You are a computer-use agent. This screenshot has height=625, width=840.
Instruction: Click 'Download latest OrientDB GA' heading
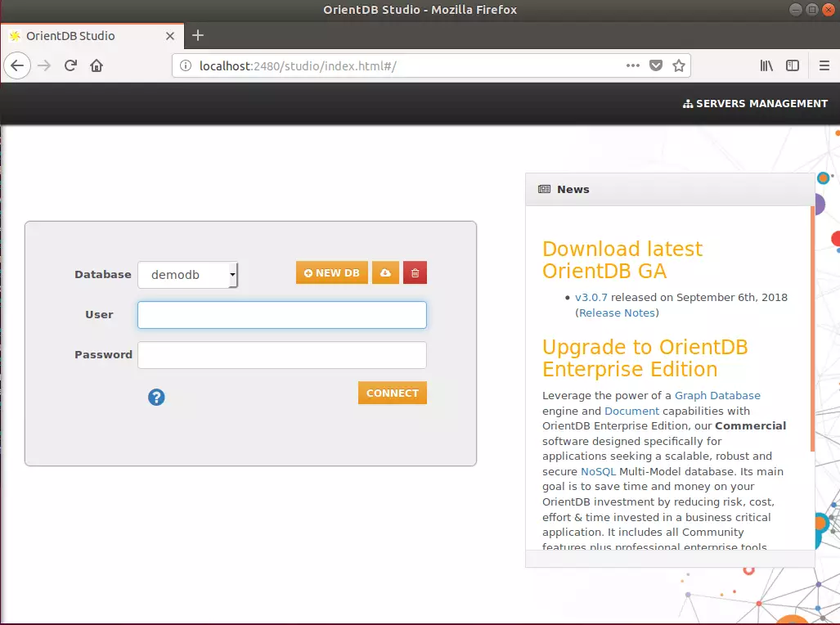[622, 260]
